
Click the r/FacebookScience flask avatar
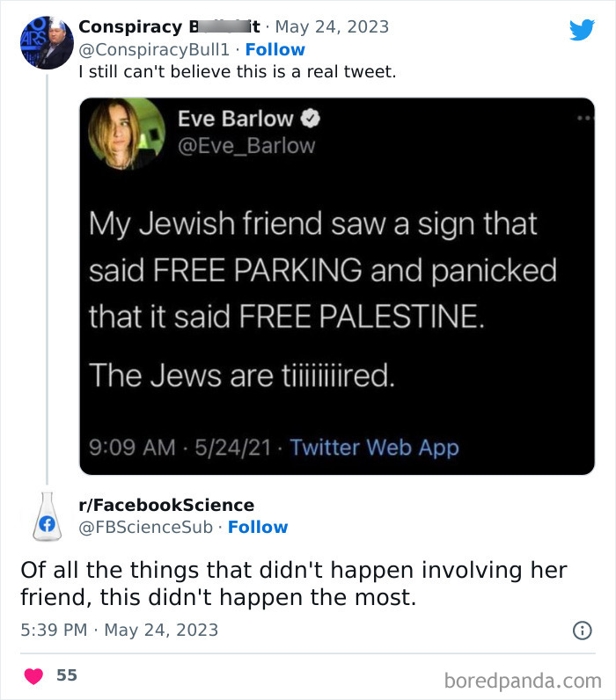click(47, 516)
